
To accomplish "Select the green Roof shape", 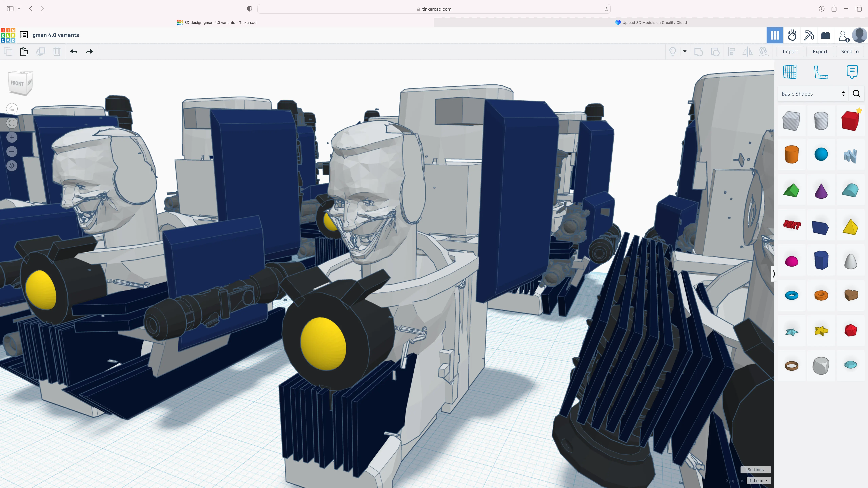I will click(791, 190).
